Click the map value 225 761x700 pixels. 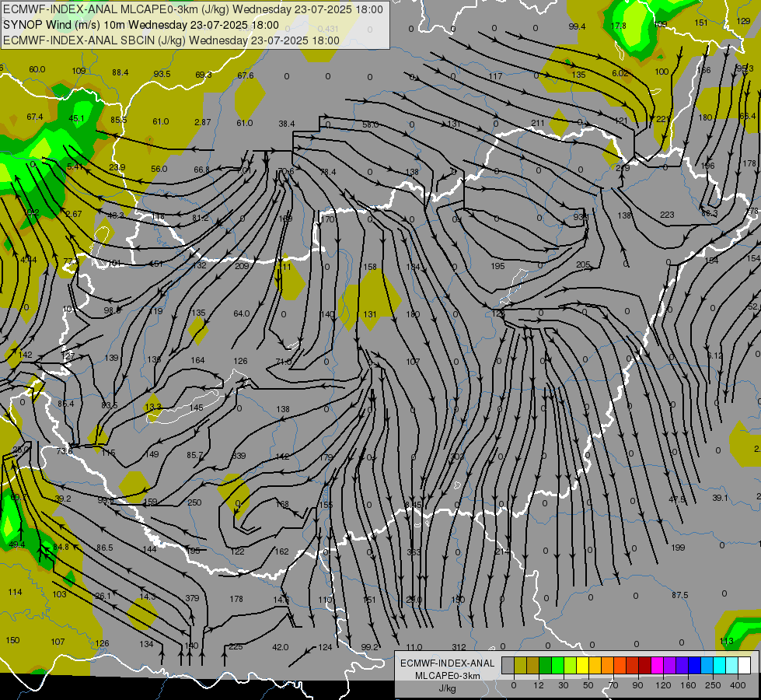pos(236,646)
